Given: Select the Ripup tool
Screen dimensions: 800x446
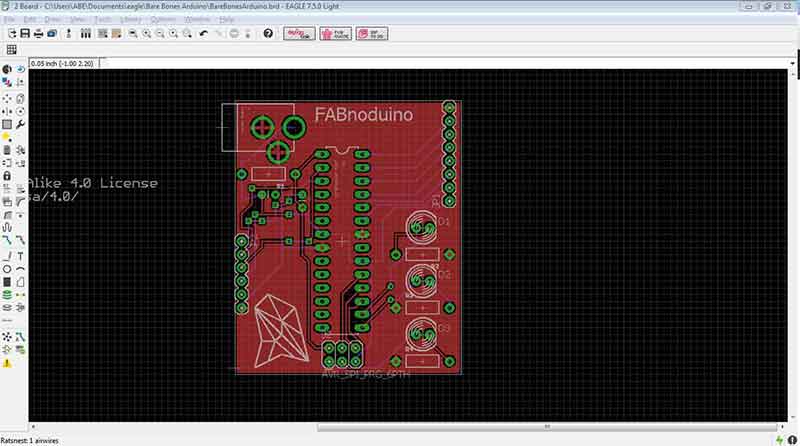Looking at the screenshot, I should [20, 240].
